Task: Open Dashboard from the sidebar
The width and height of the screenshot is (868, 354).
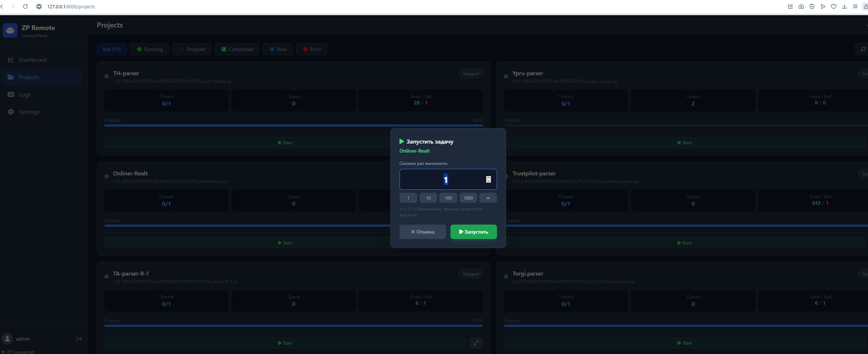Action: 42,60
